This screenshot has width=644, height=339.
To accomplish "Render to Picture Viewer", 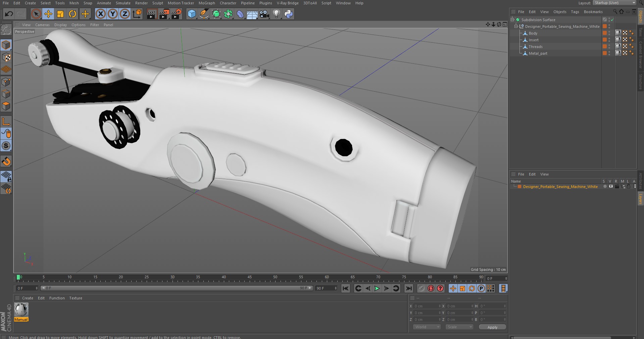I will 164,14.
